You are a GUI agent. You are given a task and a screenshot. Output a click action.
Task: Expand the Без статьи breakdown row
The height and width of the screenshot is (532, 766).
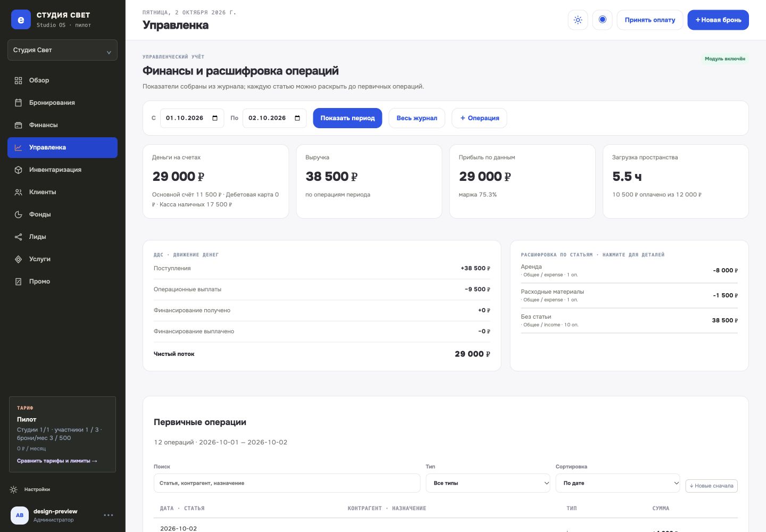click(x=629, y=321)
